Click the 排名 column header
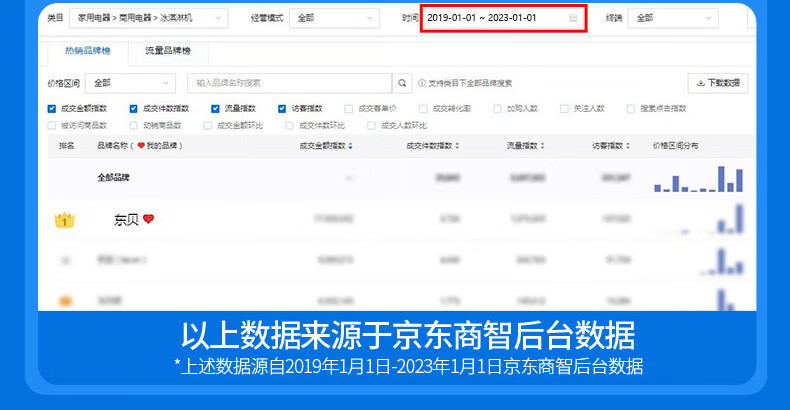Screen dimensions: 790x410 point(67,146)
